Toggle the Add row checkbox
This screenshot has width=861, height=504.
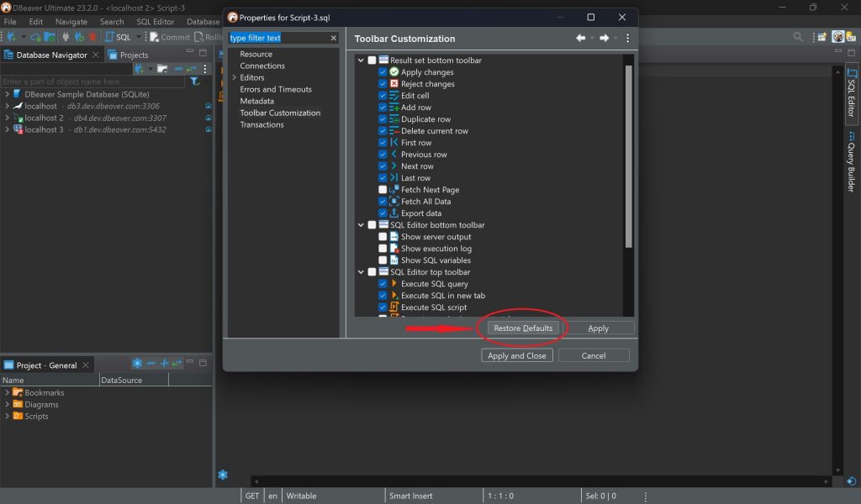[x=383, y=108]
